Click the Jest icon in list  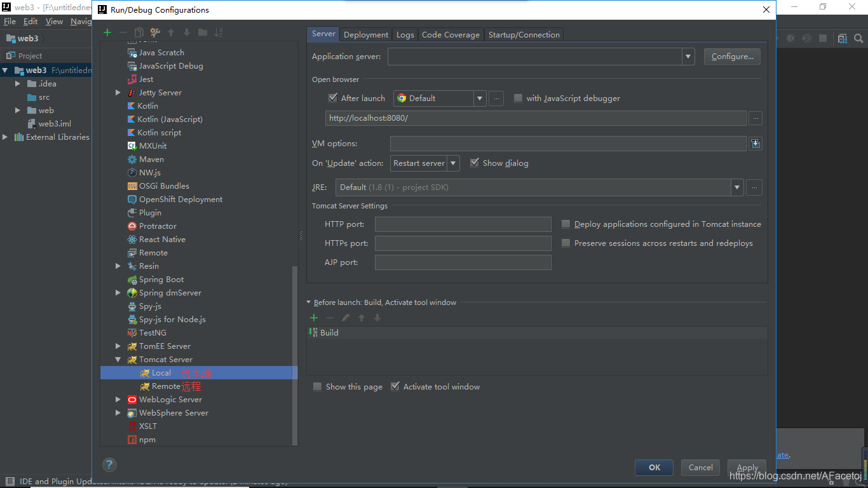[132, 79]
